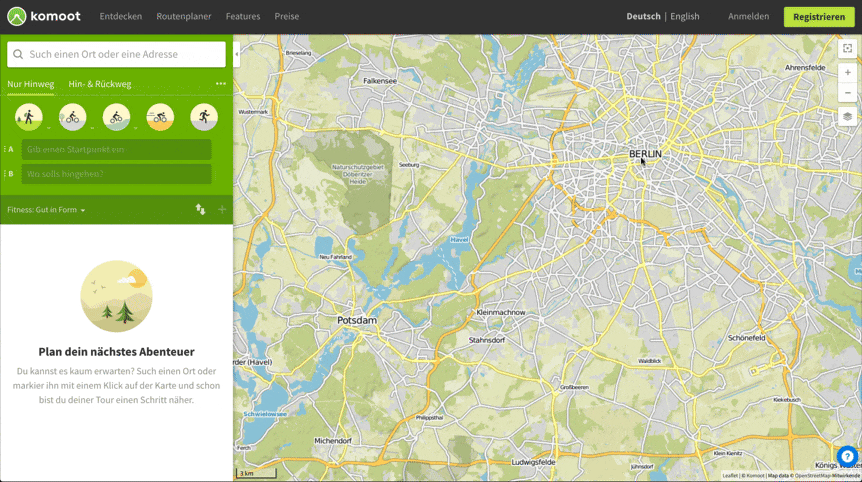
Task: Switch language to English
Action: (x=685, y=17)
